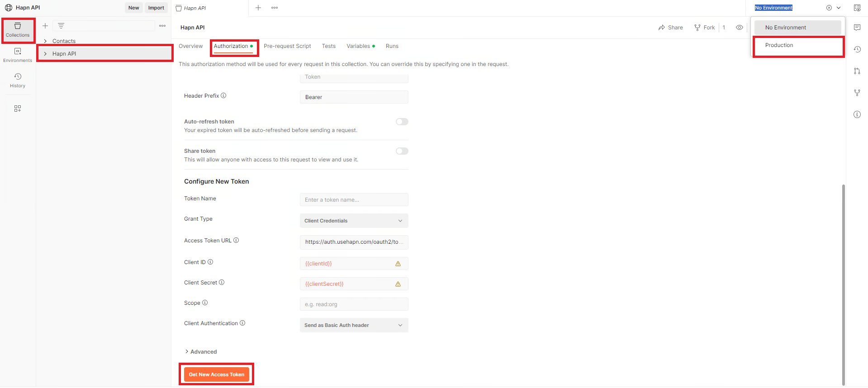Switch to the Runs tab
Viewport: 868px width, 388px height.
click(392, 46)
